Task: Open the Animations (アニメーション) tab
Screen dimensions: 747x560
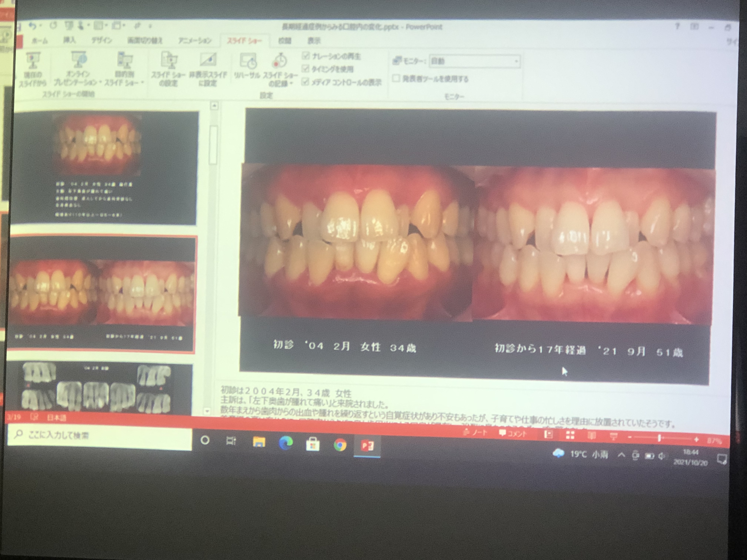Action: (195, 41)
